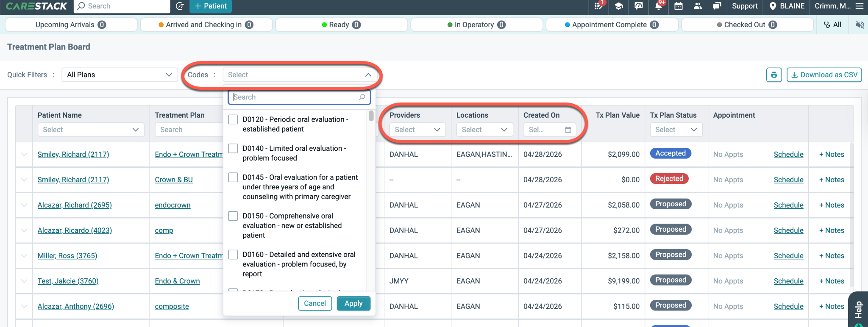Select the Appointment Complete tab
868x327 pixels.
click(612, 25)
